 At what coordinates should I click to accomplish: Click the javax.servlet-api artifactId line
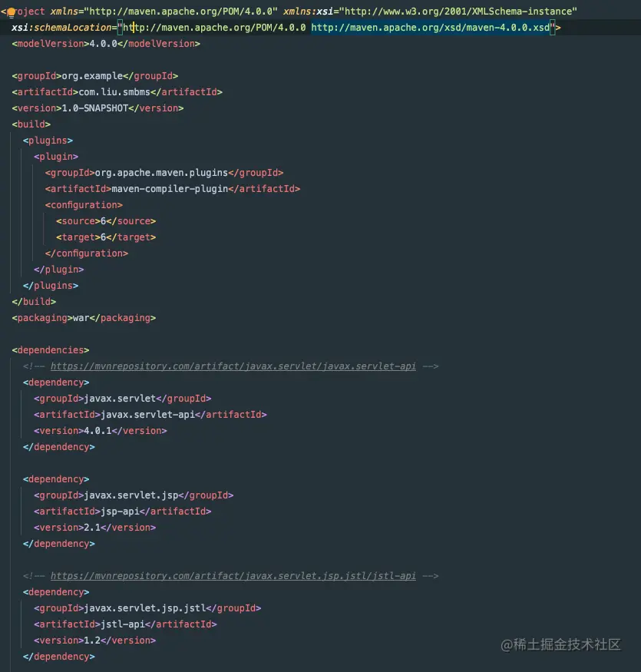tap(150, 415)
